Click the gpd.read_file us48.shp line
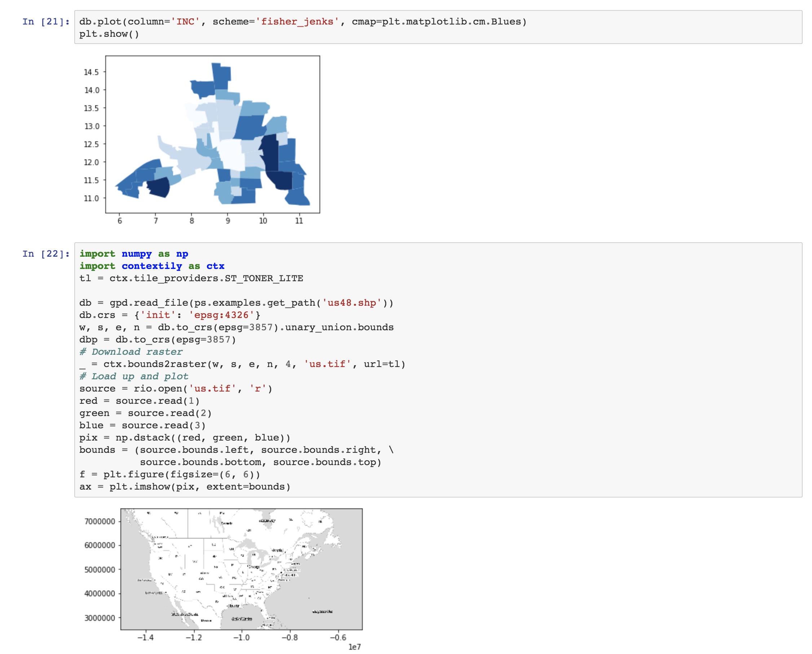This screenshot has width=812, height=654. pos(236,303)
